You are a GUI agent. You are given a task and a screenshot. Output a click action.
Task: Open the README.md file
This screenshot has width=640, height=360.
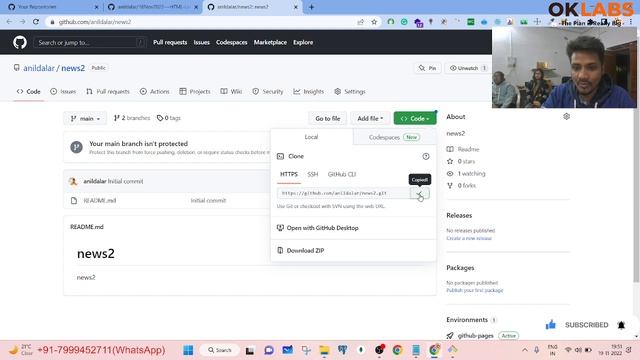(x=100, y=200)
